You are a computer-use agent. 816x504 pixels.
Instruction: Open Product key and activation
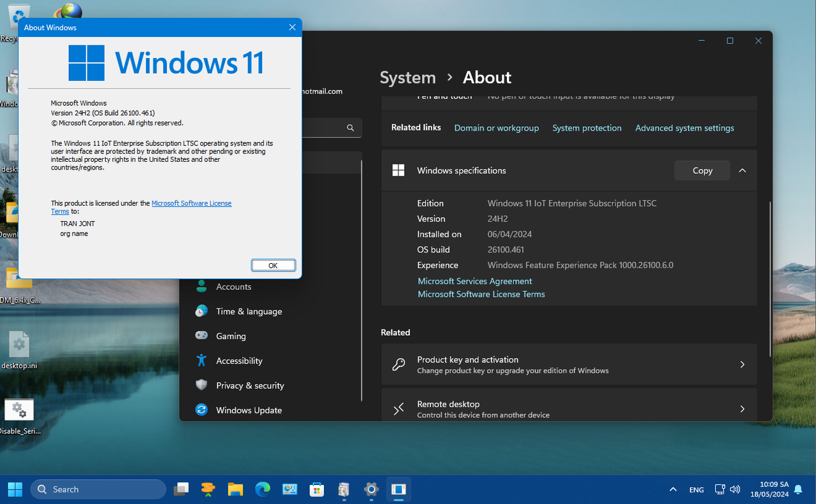pyautogui.click(x=569, y=364)
